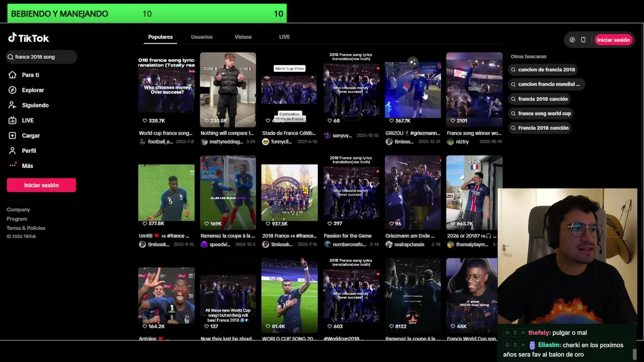This screenshot has height=362, width=644.
Task: Click the chat scrollbar handle
Action: click(635, 355)
